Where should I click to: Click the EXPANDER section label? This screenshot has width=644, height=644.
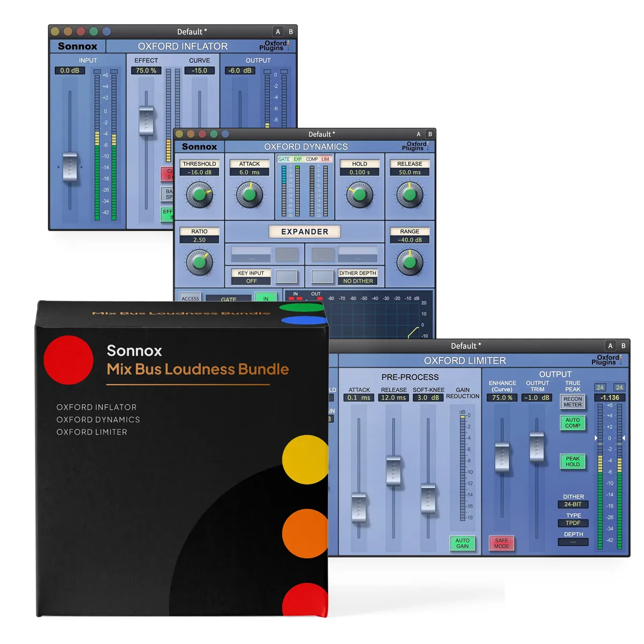305,231
